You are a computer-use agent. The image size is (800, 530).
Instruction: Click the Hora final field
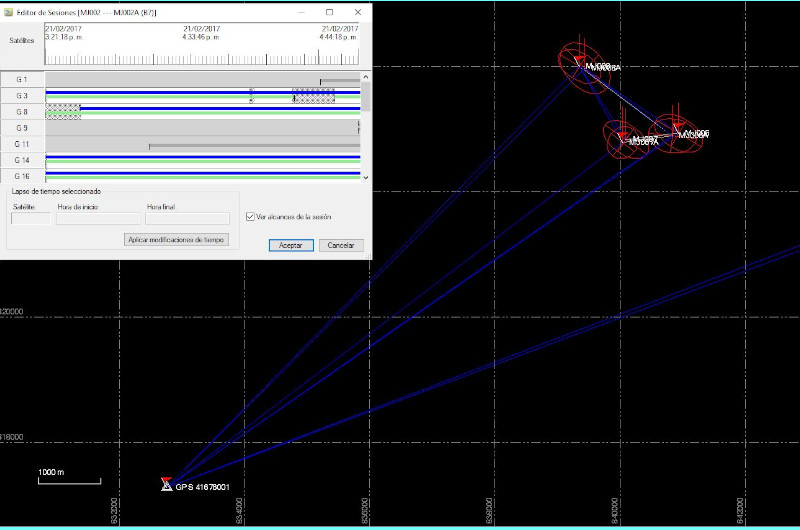click(187, 218)
